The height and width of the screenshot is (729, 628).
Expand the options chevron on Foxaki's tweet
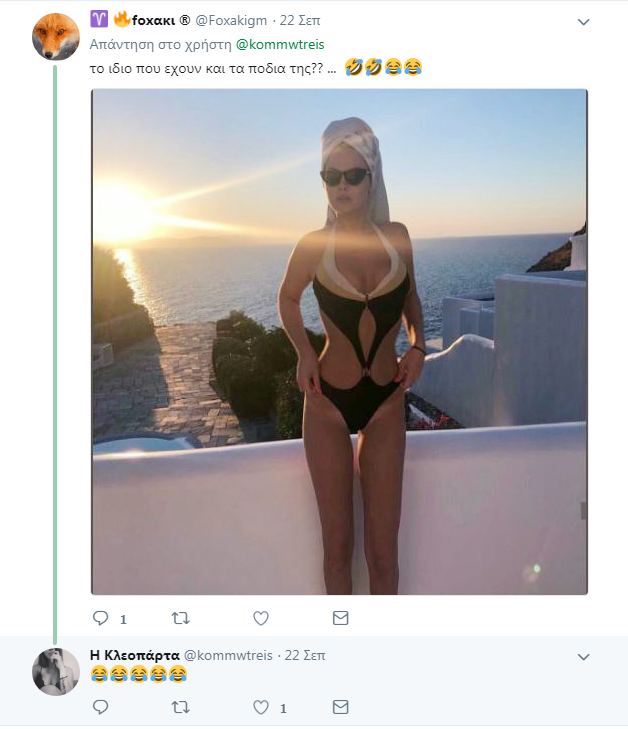click(583, 22)
